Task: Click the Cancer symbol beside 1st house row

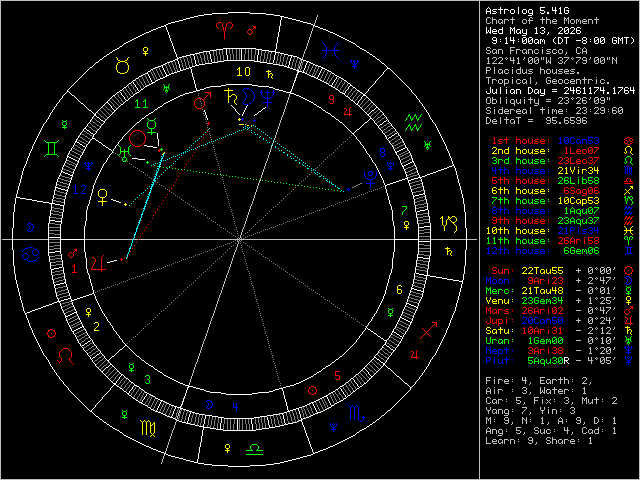Action: tap(628, 141)
